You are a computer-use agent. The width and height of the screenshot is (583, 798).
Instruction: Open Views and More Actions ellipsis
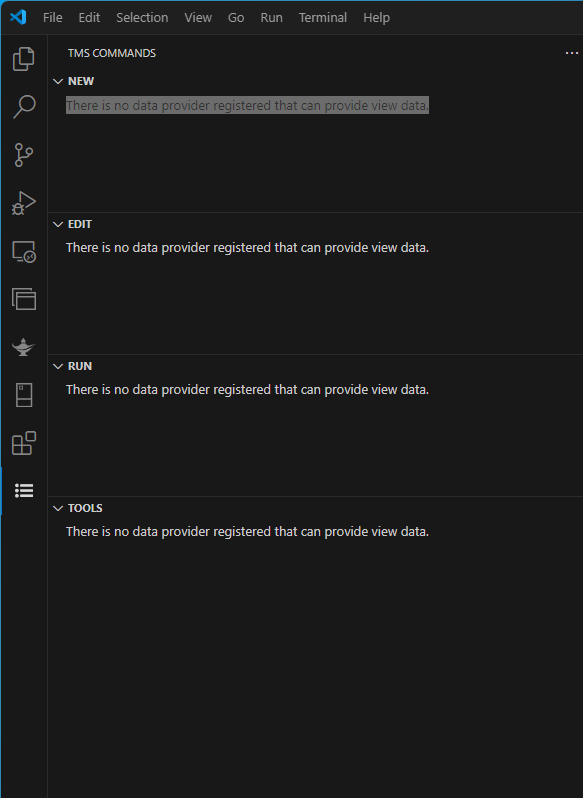pos(572,53)
